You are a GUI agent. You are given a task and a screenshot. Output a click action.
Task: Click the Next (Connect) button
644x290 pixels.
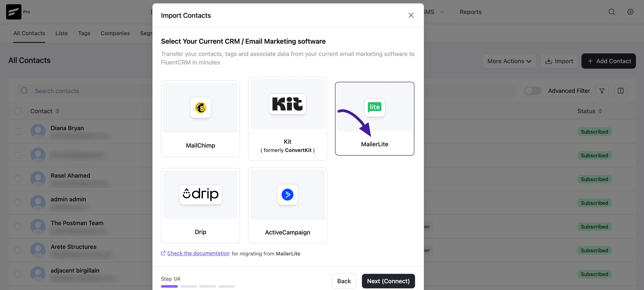[388, 281]
